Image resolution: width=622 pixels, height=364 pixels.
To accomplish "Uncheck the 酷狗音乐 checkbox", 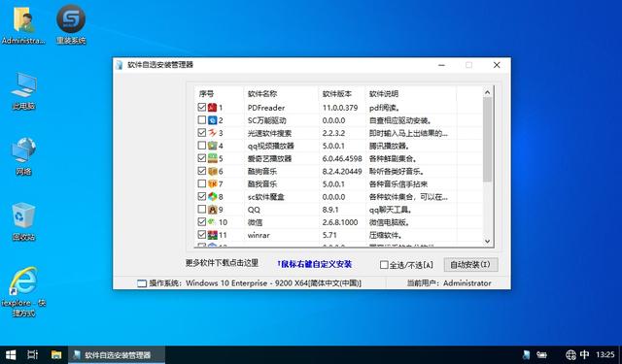I will click(x=201, y=171).
